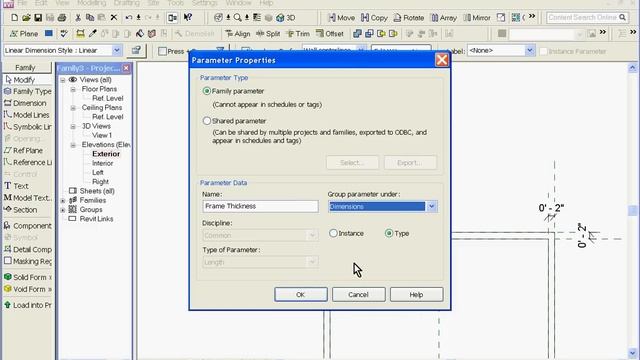
Task: Delete selection with X icon
Action: click(114, 18)
